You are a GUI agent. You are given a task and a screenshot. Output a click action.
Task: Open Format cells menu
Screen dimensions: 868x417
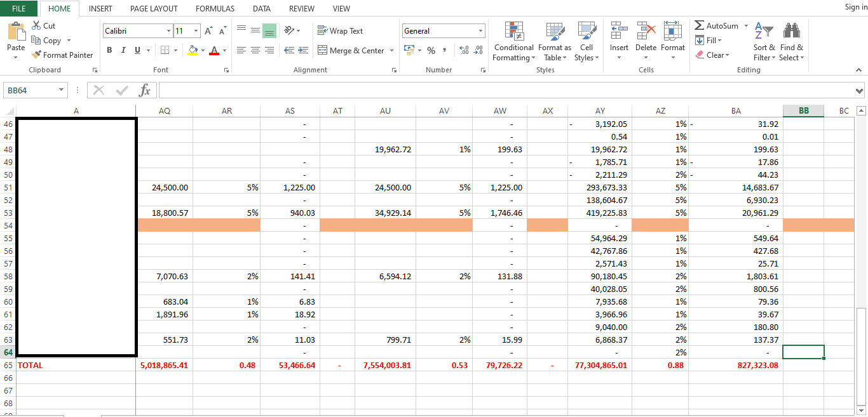tap(672, 41)
